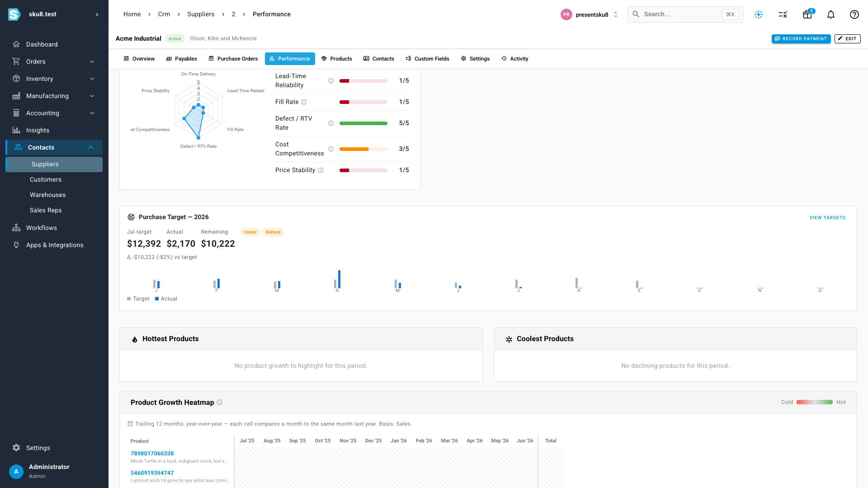Click the Defect / RTV Rate score bar
Viewport: 868px width, 488px height.
point(363,123)
